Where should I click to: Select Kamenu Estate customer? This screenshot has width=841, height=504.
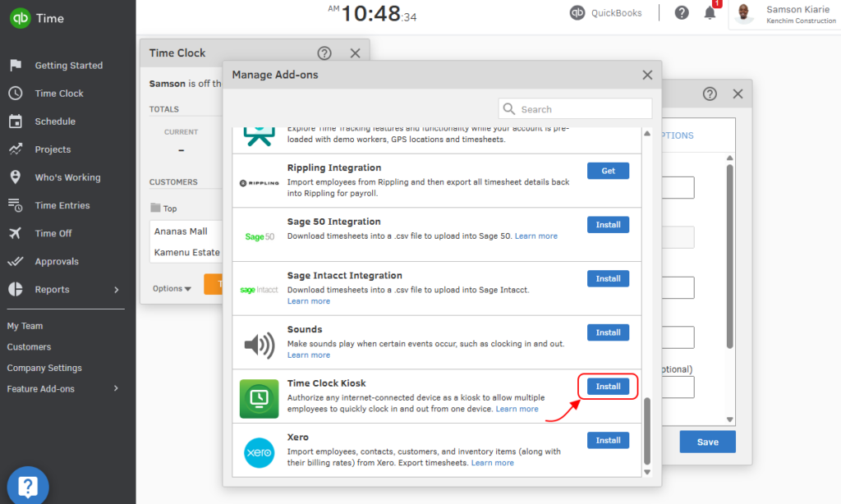(x=186, y=252)
